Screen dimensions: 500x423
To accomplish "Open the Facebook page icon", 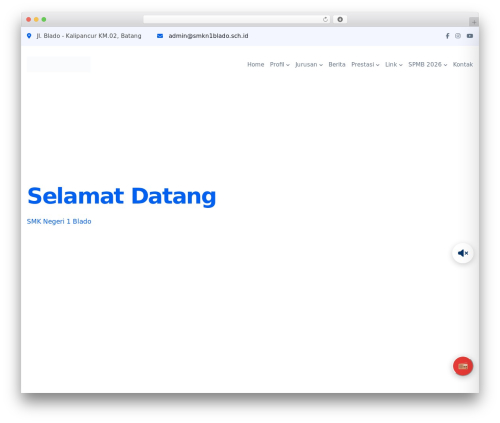I will pyautogui.click(x=447, y=36).
